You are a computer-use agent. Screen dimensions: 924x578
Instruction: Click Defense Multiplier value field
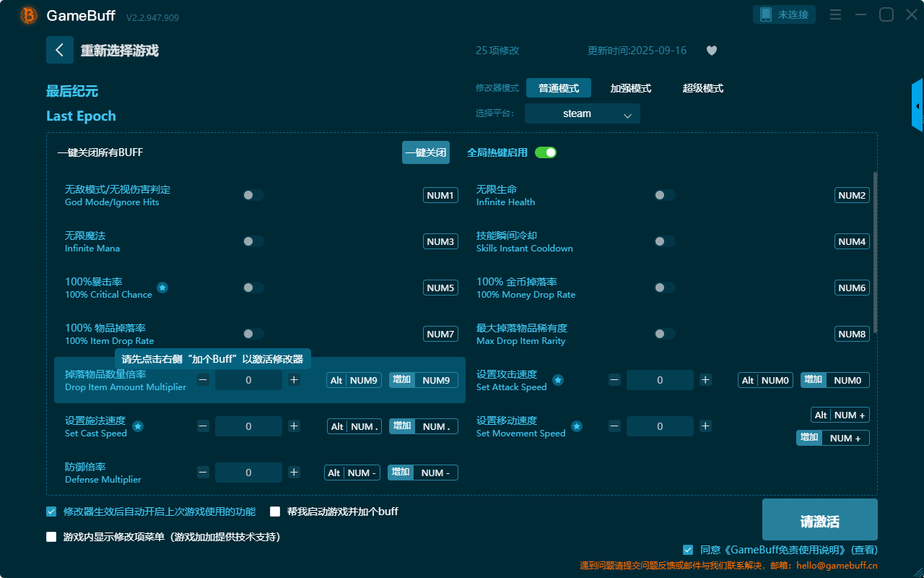248,473
